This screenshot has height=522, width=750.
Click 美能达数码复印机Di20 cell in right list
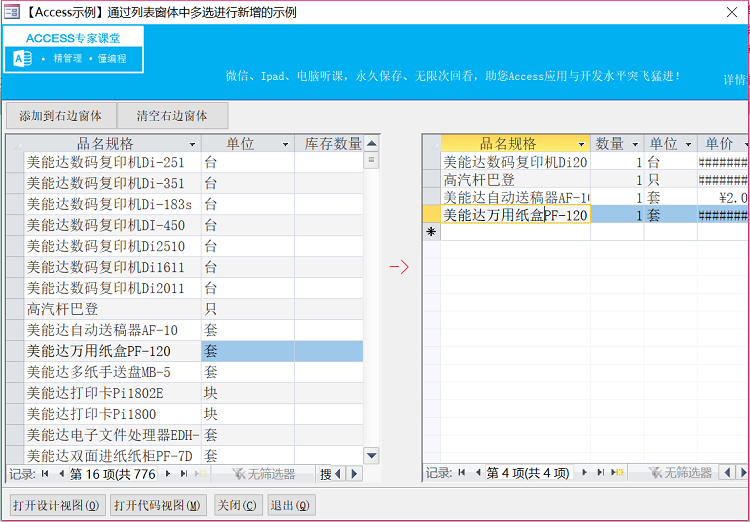(x=515, y=162)
